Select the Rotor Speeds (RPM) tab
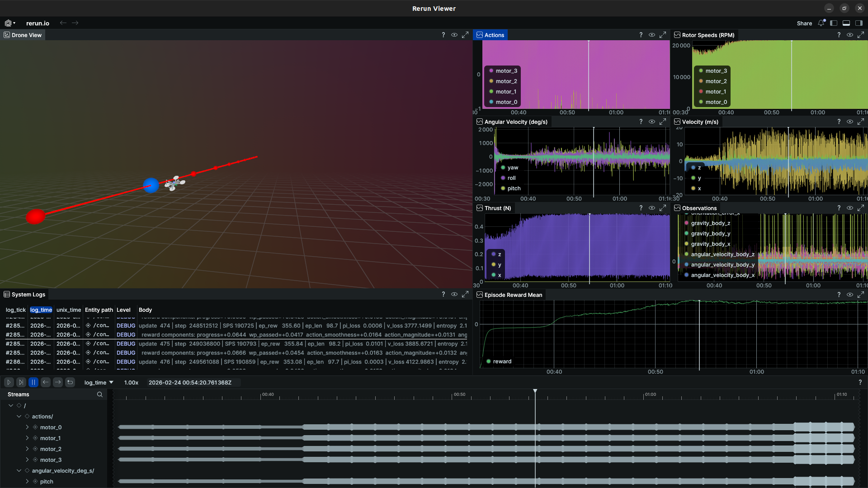868x488 pixels. (x=708, y=35)
